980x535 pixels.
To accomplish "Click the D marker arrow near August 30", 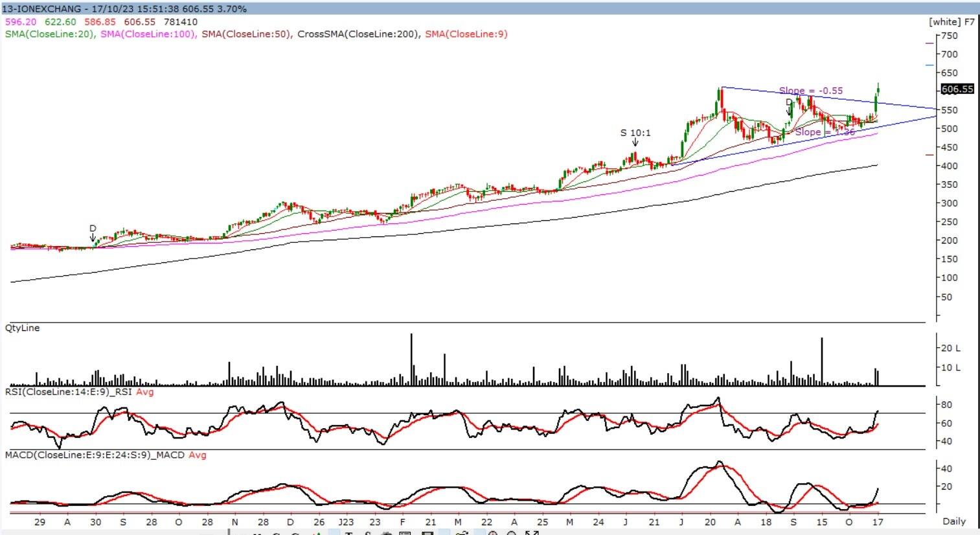I will tap(93, 234).
